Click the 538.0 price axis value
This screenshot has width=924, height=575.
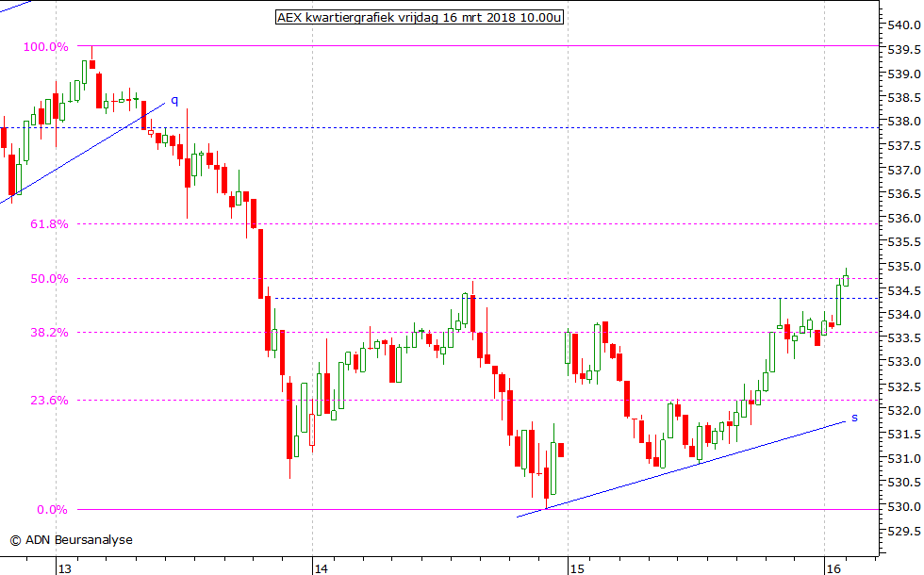pos(904,122)
